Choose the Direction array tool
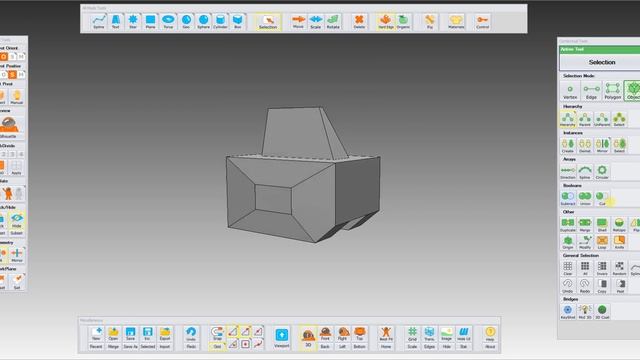Viewport: 640px width, 360px height. [x=568, y=172]
